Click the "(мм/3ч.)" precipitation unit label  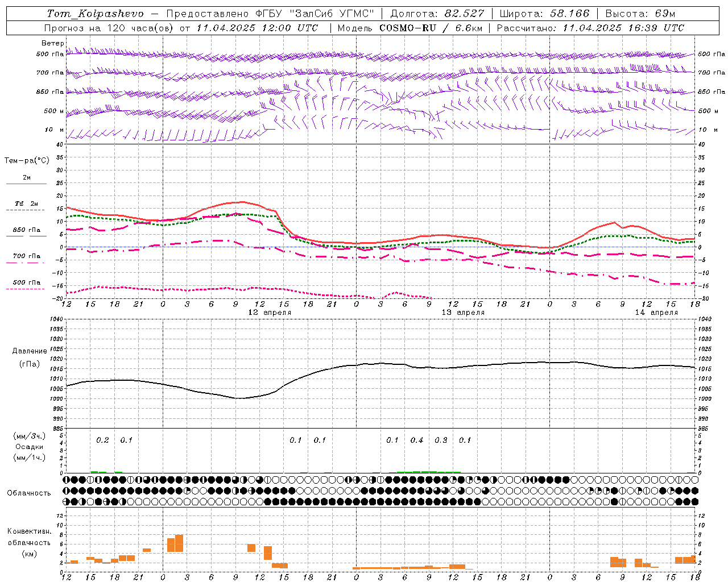[30, 436]
